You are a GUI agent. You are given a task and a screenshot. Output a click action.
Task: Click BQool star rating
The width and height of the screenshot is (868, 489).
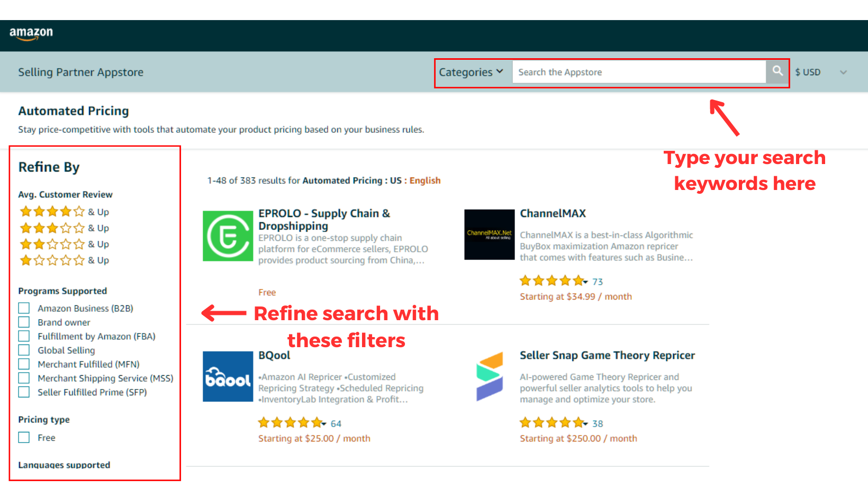[292, 423]
